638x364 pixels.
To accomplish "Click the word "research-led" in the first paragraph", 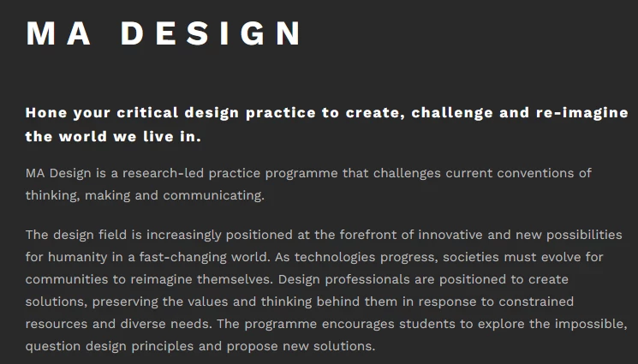I will click(x=163, y=173).
